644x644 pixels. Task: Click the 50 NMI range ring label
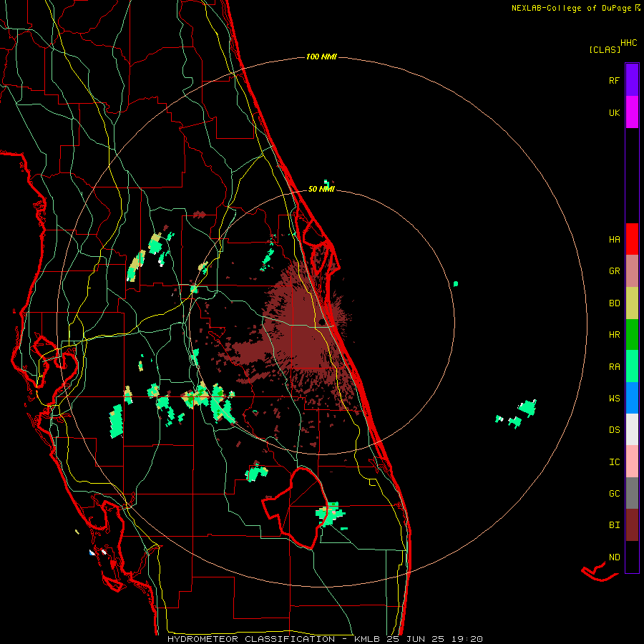321,189
